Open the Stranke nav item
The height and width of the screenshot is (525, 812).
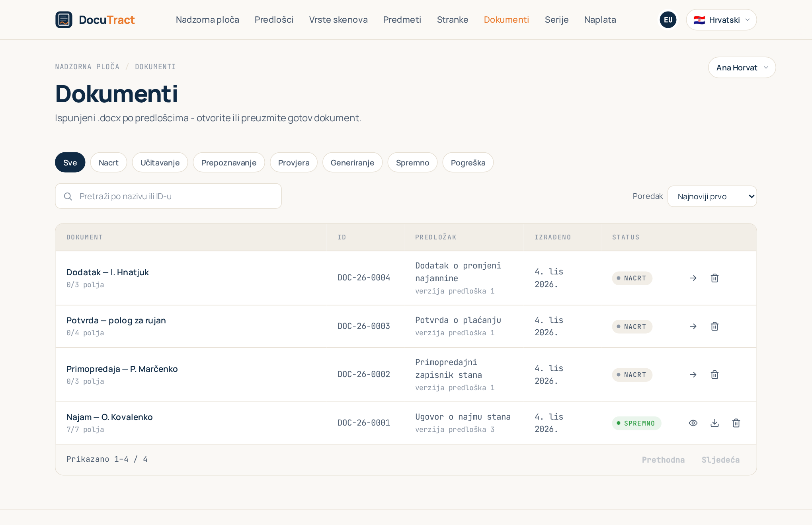453,19
